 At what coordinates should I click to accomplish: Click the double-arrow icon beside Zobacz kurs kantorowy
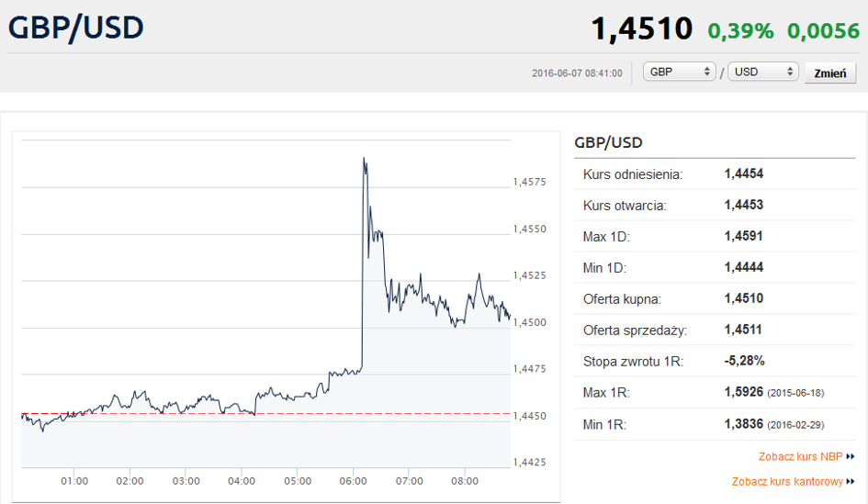point(851,481)
